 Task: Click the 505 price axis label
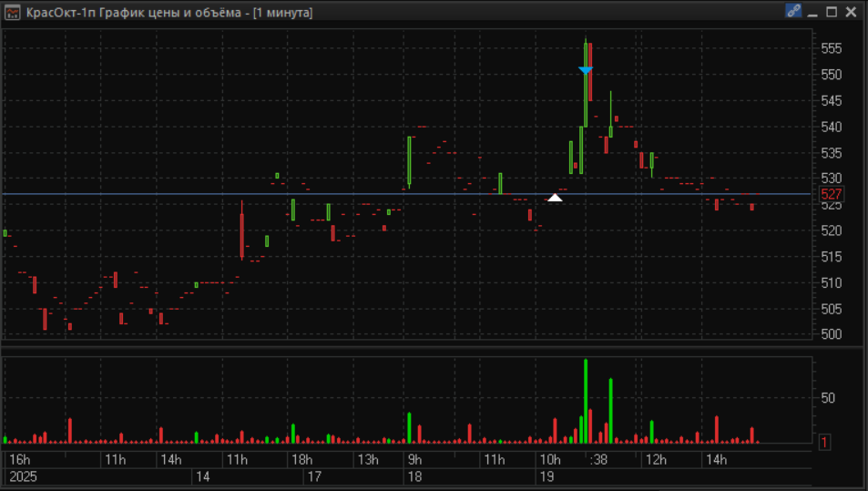[x=831, y=309]
